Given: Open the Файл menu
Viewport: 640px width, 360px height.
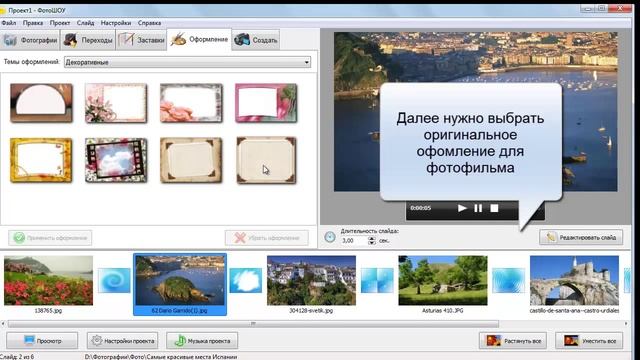Looking at the screenshot, I should point(9,23).
